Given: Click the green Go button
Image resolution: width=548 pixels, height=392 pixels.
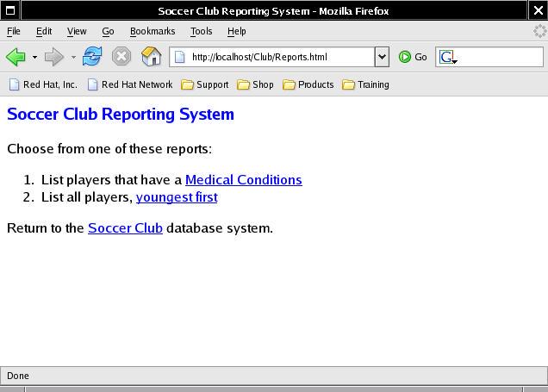Looking at the screenshot, I should coord(413,57).
